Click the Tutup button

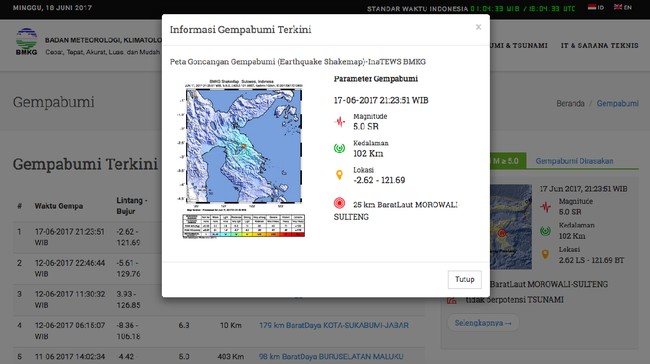click(x=465, y=279)
